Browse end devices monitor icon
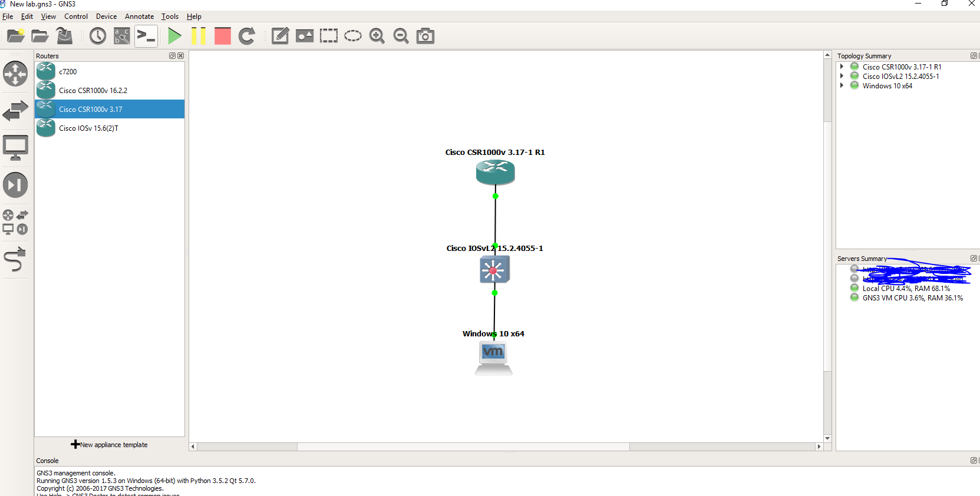Viewport: 980px width, 496px height. coord(15,148)
